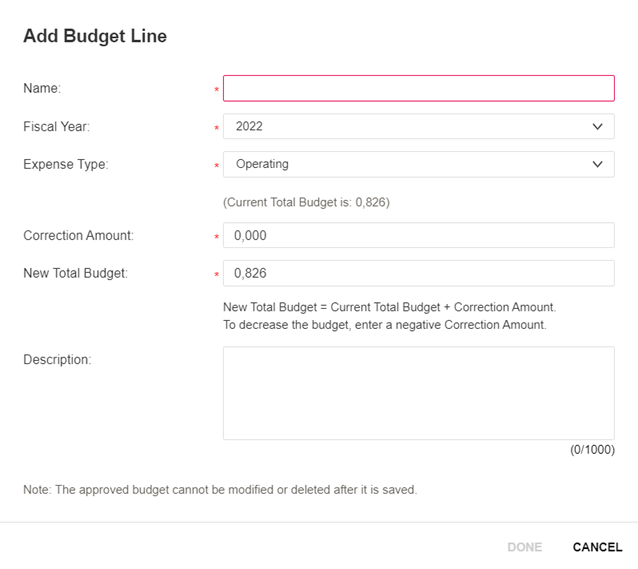Select the New Total Budget field
This screenshot has width=638, height=569.
[418, 273]
